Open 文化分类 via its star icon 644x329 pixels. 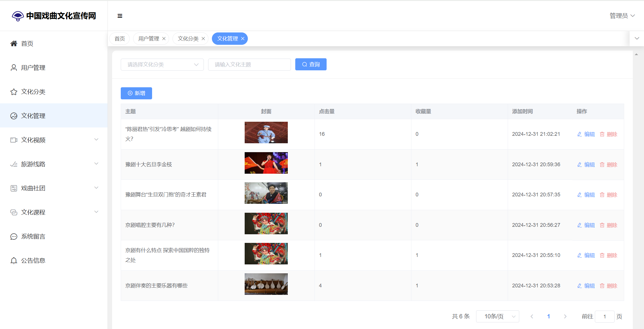(x=14, y=92)
